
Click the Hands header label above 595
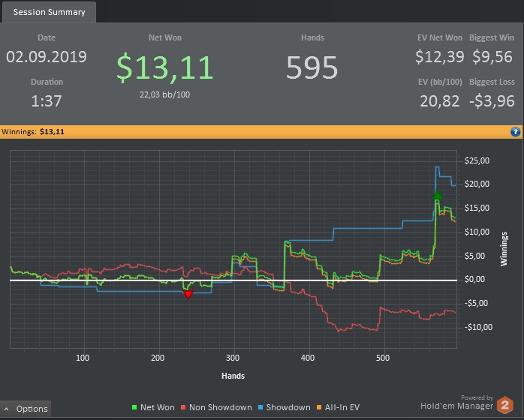[x=312, y=37]
